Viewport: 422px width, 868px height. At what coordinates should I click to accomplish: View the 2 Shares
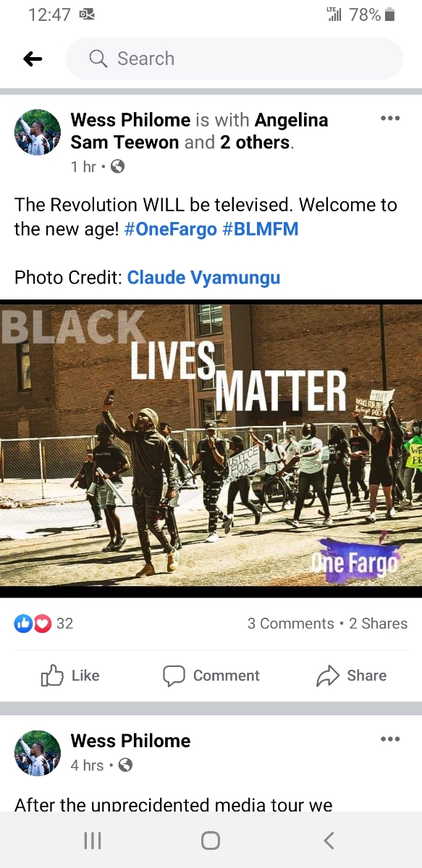(x=378, y=624)
